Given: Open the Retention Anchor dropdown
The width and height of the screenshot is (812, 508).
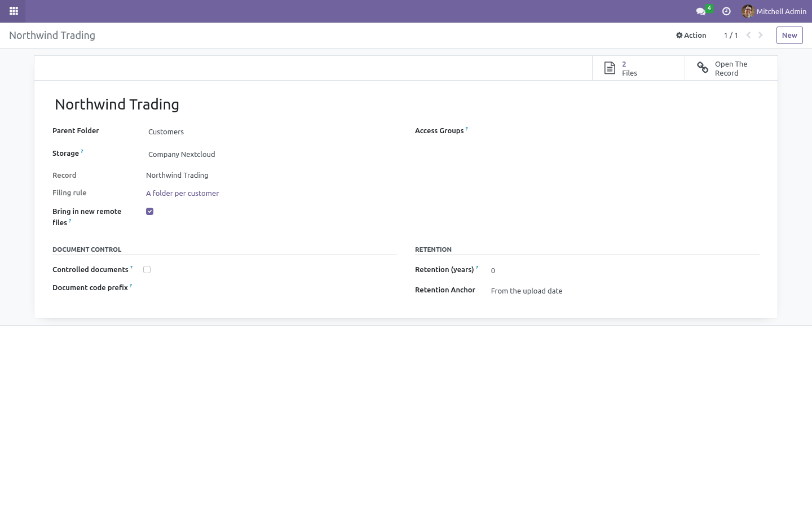Looking at the screenshot, I should pyautogui.click(x=624, y=291).
